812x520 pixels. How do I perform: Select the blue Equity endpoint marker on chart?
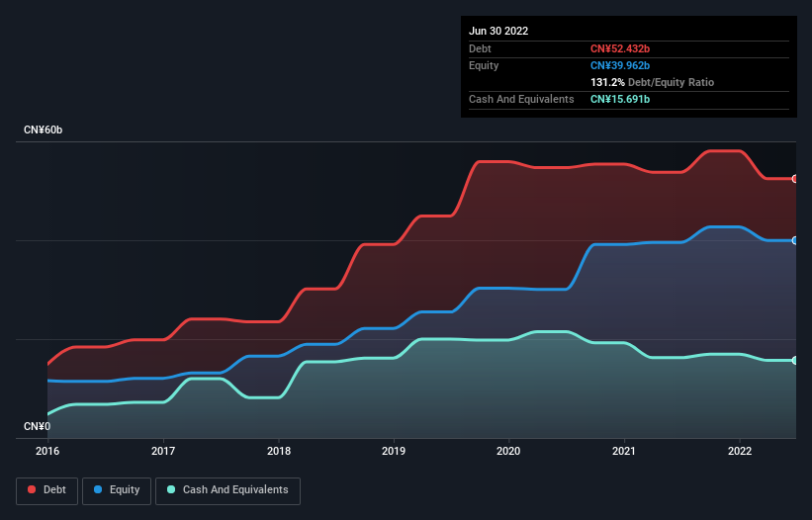[795, 240]
